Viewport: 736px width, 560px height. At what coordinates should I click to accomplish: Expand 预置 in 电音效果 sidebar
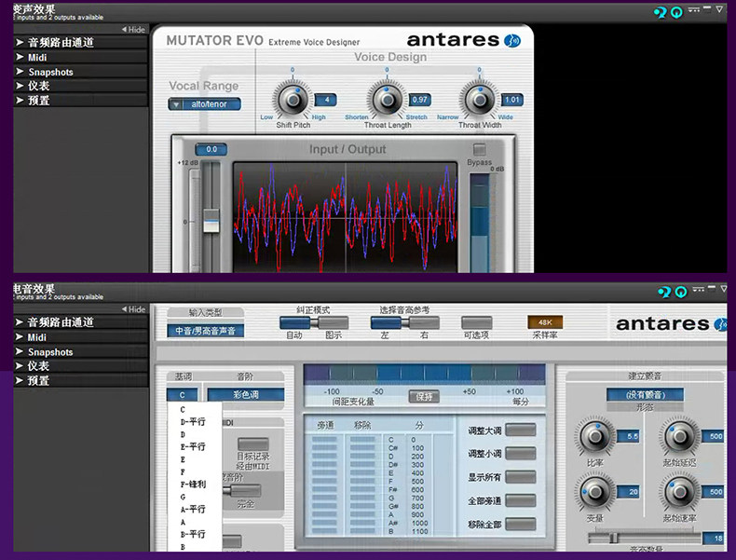pos(80,381)
